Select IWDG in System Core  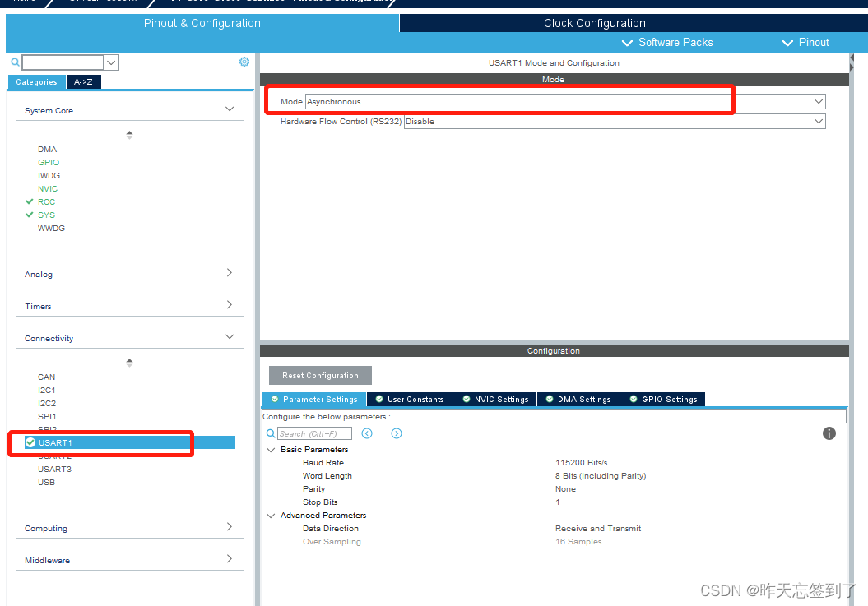click(49, 175)
